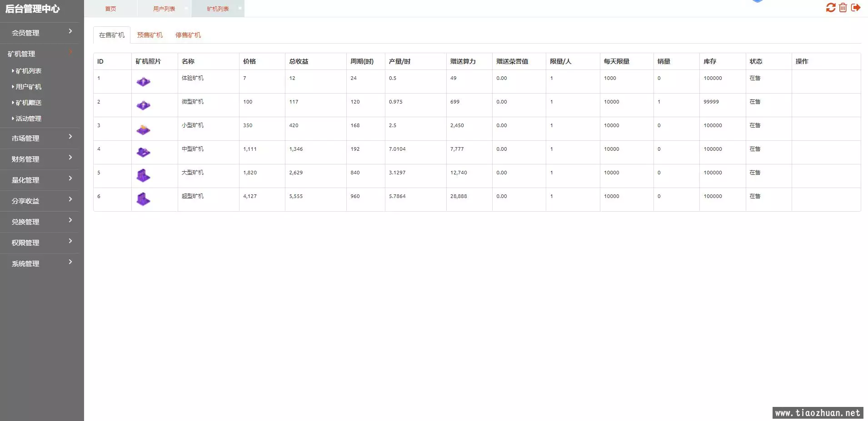Close the 矿机列表 tab with its X

click(239, 8)
